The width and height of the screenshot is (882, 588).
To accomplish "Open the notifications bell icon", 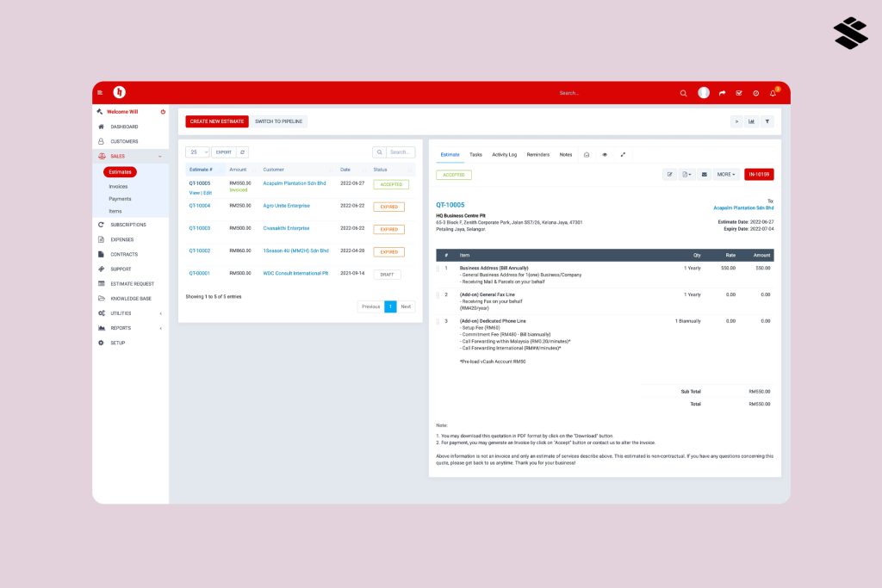I will click(x=773, y=93).
